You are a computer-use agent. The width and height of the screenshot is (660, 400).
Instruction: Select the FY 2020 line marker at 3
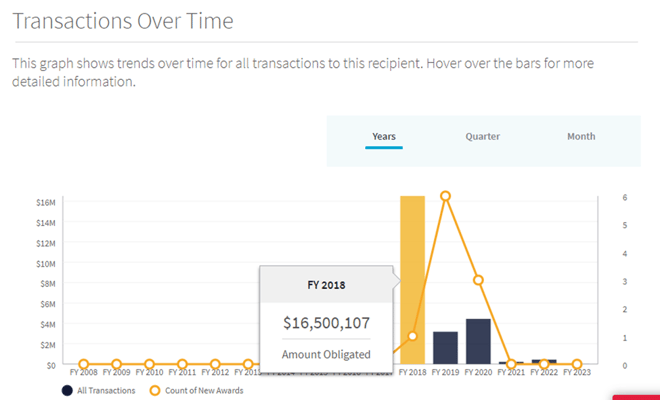478,280
